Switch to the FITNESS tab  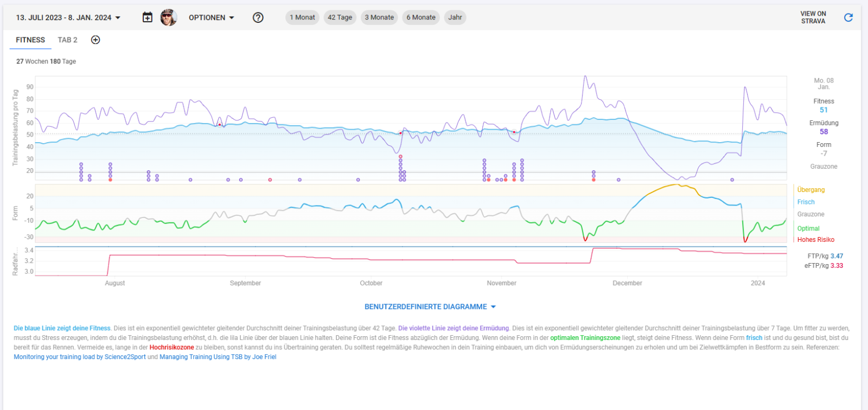pos(30,40)
